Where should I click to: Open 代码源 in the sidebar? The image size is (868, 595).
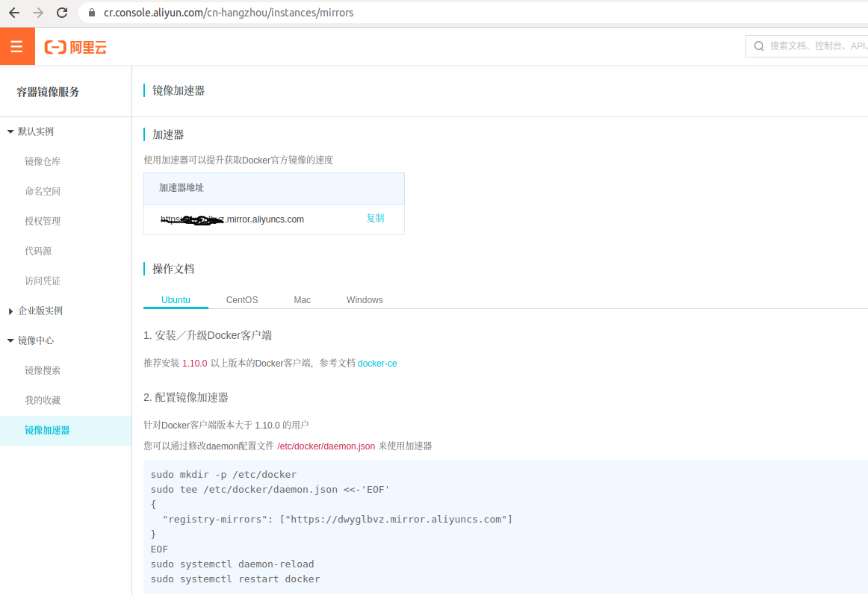(x=38, y=252)
